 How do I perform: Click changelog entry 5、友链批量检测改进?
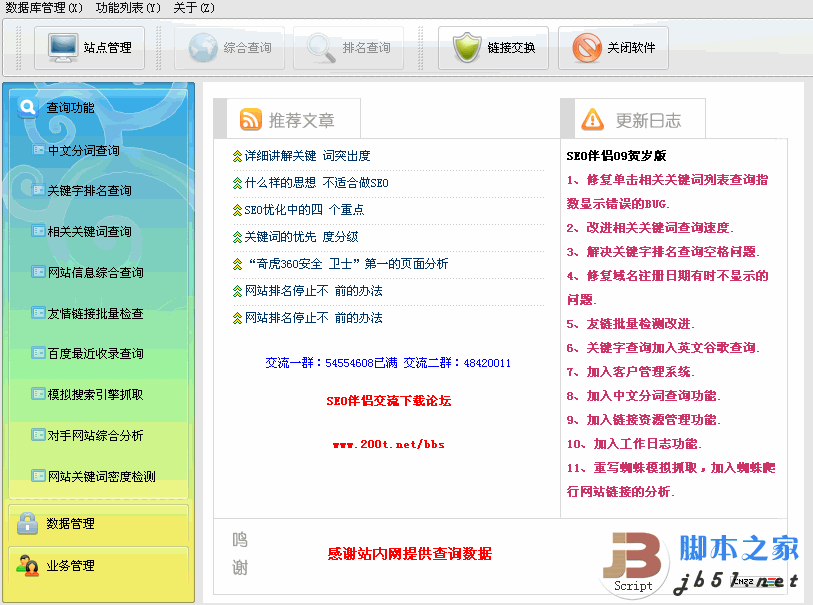630,324
